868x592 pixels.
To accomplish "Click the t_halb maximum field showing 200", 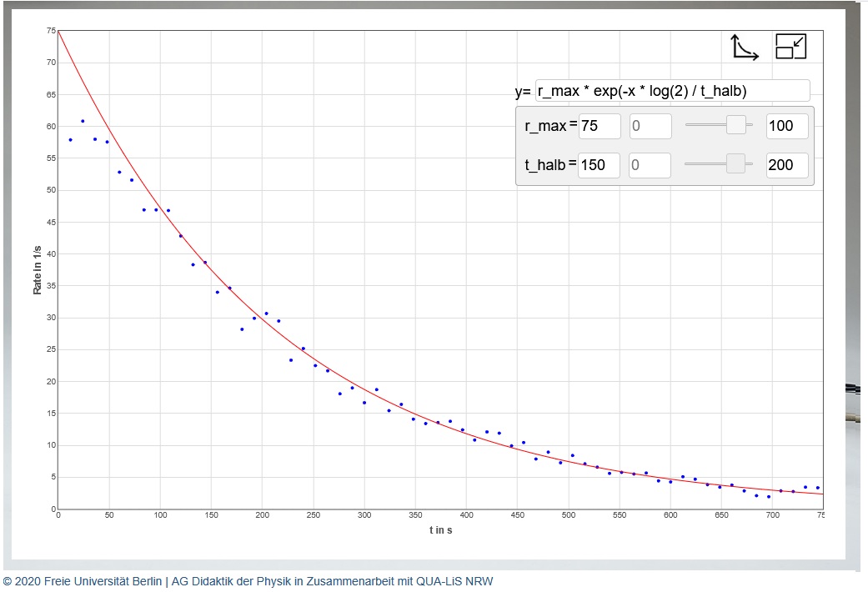I will click(787, 165).
